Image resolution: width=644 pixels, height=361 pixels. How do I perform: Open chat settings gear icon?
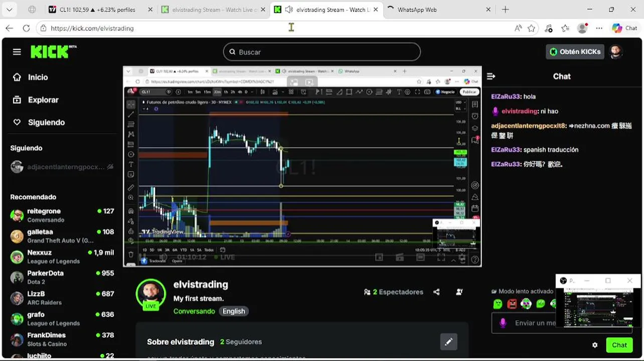click(x=595, y=345)
